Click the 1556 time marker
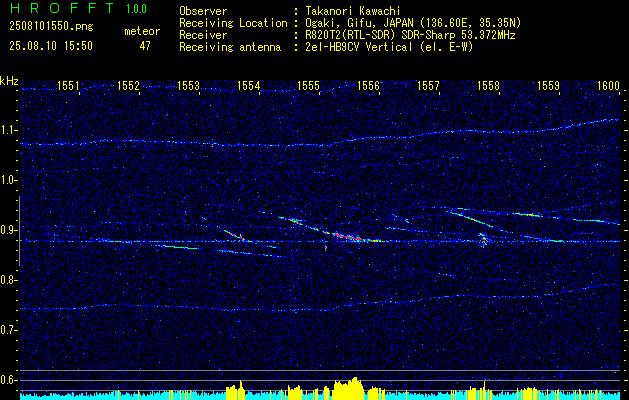The image size is (629, 400). coord(368,85)
